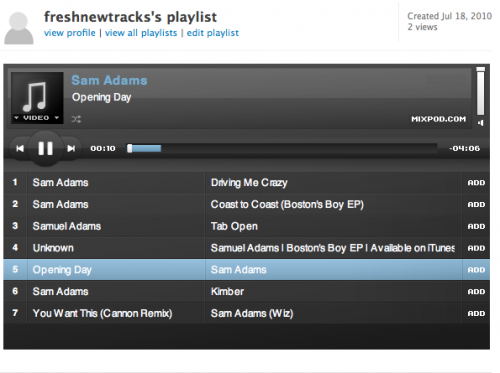Add Coast to Coast track
The height and width of the screenshot is (373, 500).
click(476, 205)
